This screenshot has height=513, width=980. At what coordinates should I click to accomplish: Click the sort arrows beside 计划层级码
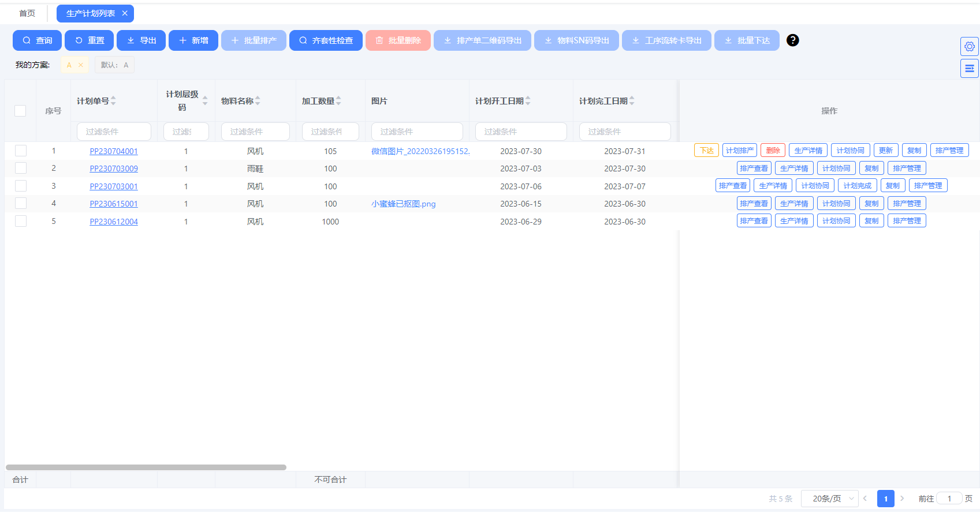[205, 101]
